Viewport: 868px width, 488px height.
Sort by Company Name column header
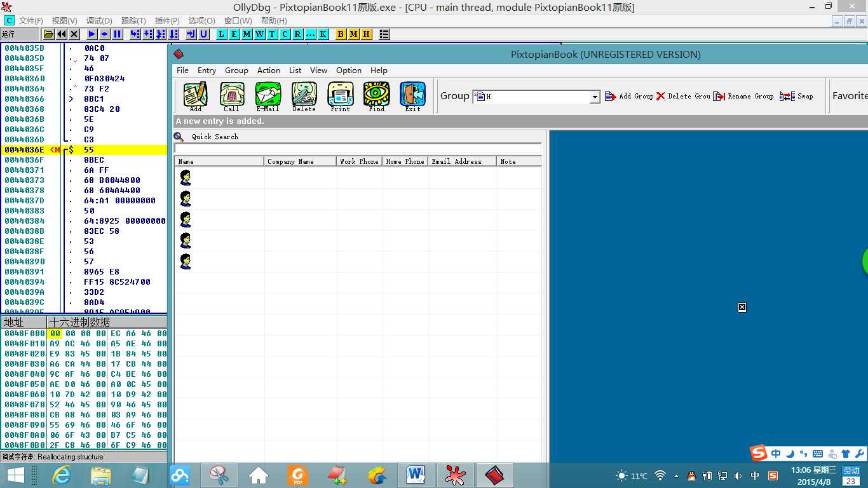[x=300, y=161]
